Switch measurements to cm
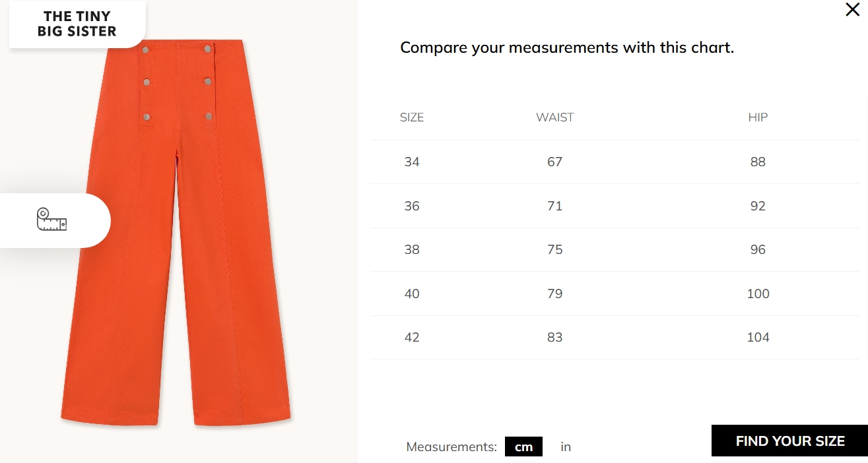868x463 pixels. pyautogui.click(x=523, y=447)
